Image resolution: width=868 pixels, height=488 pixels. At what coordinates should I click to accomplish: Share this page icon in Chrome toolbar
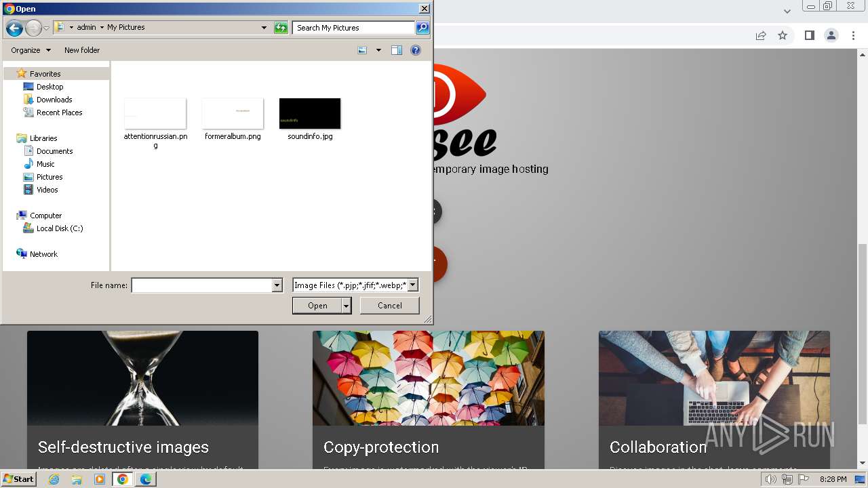(x=761, y=35)
